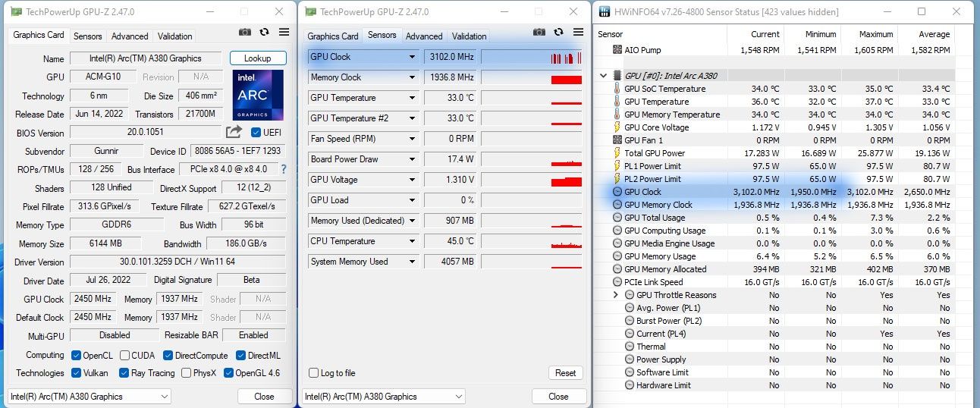Switch to the Validation tab in Sensors window
This screenshot has width=980, height=408.
[469, 36]
